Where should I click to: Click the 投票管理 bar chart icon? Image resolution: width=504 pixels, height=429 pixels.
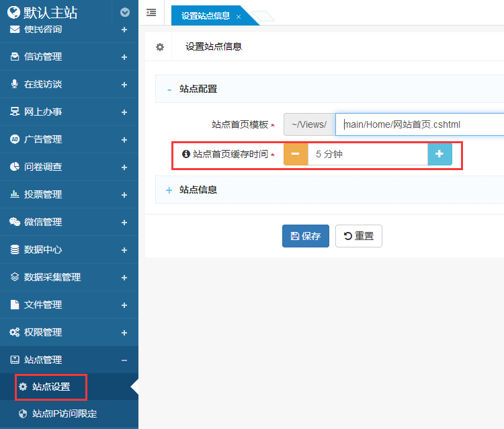15,194
